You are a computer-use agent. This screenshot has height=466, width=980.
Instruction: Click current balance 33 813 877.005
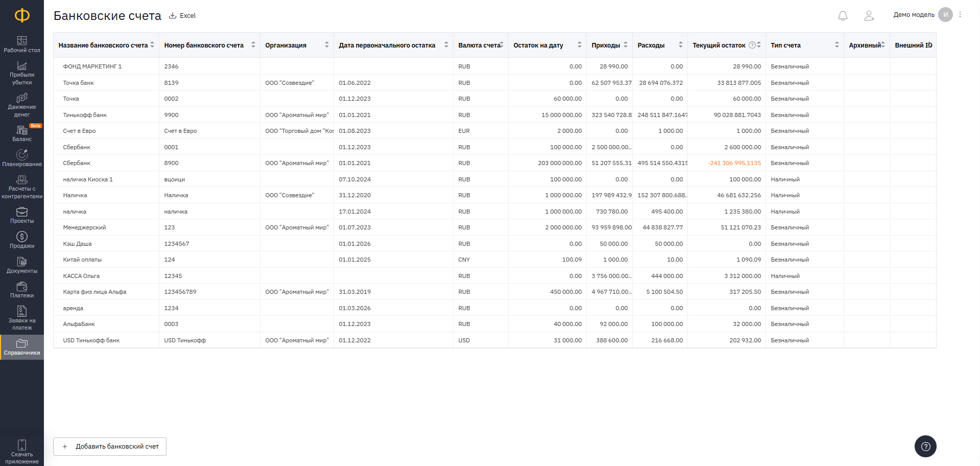tap(739, 83)
